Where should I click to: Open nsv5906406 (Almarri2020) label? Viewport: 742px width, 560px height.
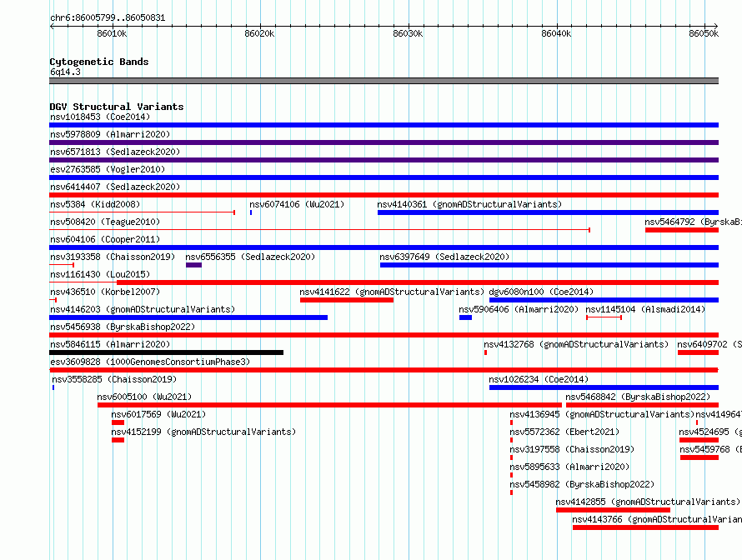[x=519, y=309]
